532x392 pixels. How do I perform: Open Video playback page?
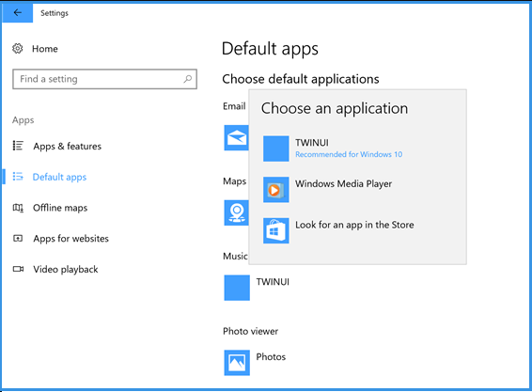(66, 270)
